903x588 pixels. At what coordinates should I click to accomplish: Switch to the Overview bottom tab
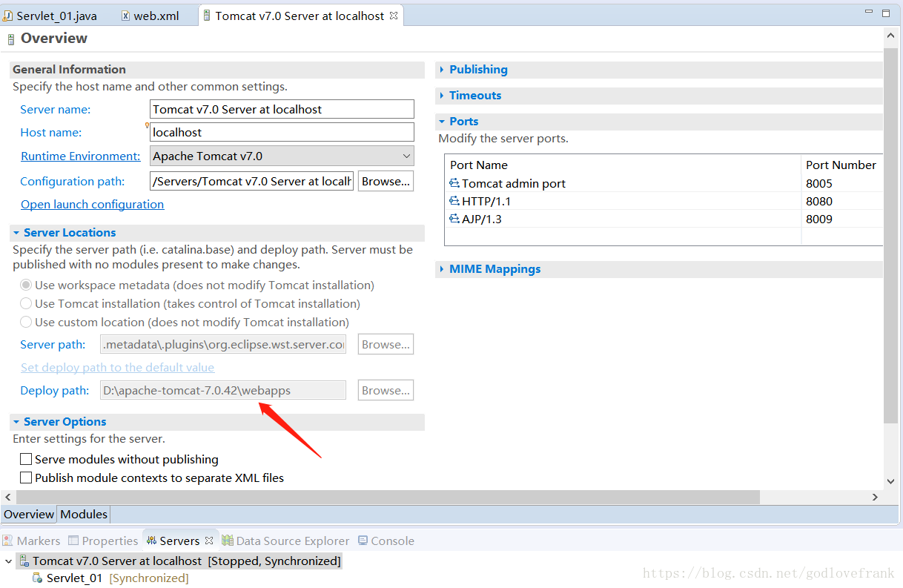(x=29, y=514)
